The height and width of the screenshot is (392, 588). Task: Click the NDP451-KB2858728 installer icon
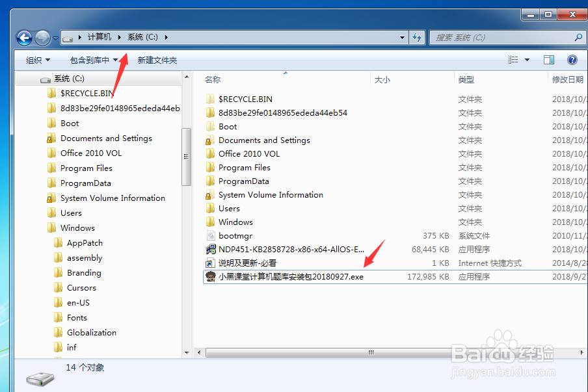point(211,249)
